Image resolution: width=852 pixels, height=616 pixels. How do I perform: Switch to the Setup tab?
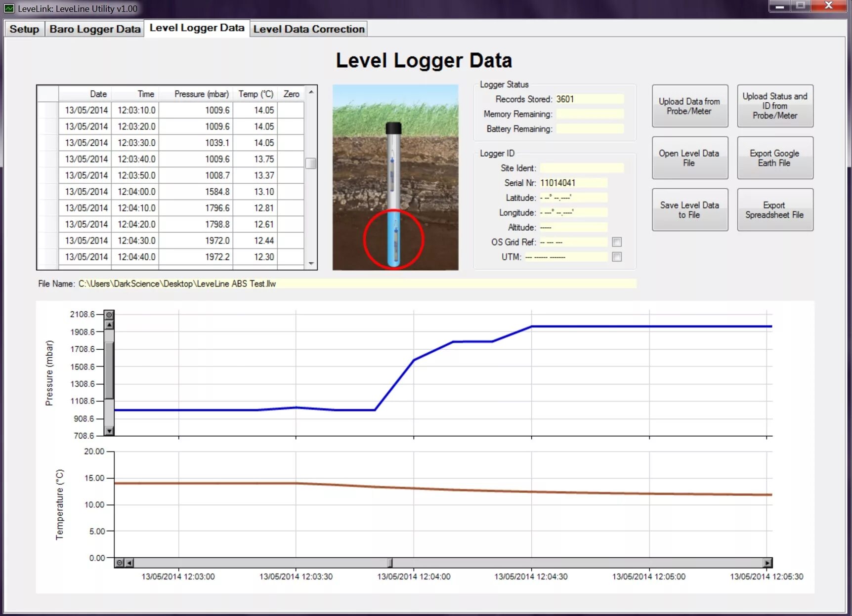[24, 29]
